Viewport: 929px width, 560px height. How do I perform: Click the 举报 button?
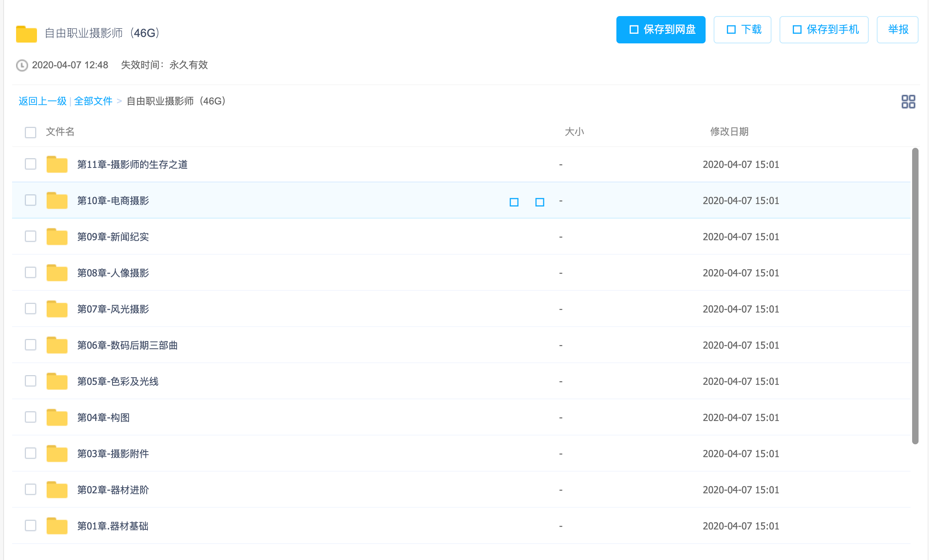(897, 30)
